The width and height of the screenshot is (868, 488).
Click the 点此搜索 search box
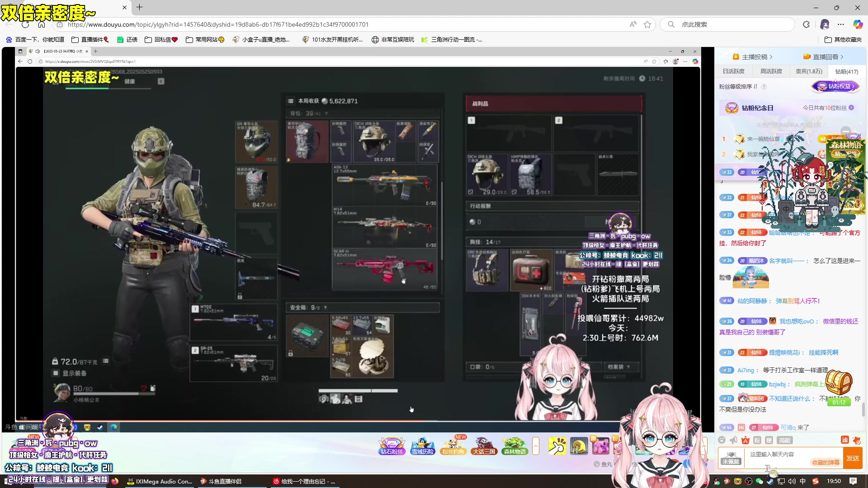728,24
